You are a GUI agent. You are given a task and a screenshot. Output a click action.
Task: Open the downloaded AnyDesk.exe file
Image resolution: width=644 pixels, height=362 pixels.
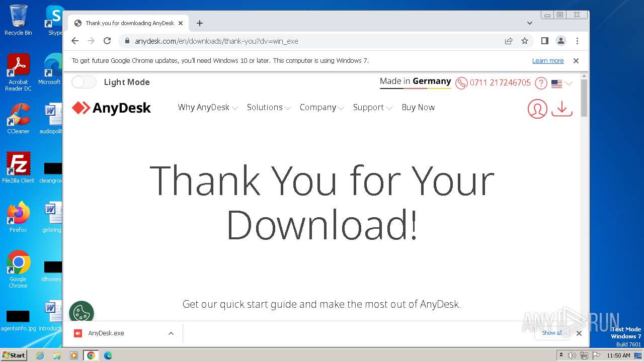[x=106, y=333]
